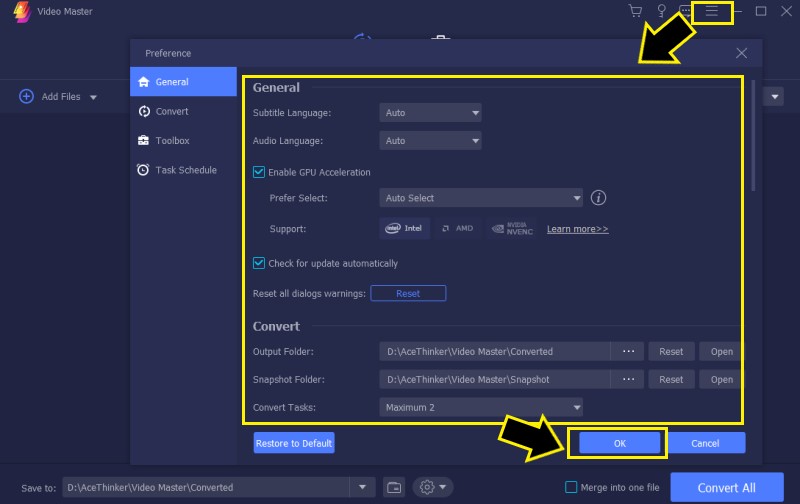
Task: Toggle Enable GPU Acceleration checkbox
Action: tap(259, 172)
